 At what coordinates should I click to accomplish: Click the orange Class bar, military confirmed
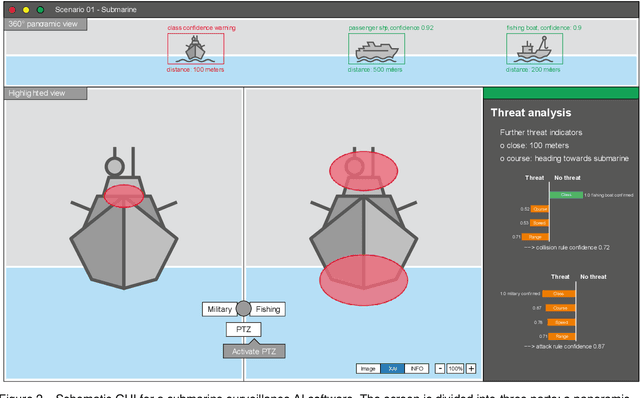(559, 293)
